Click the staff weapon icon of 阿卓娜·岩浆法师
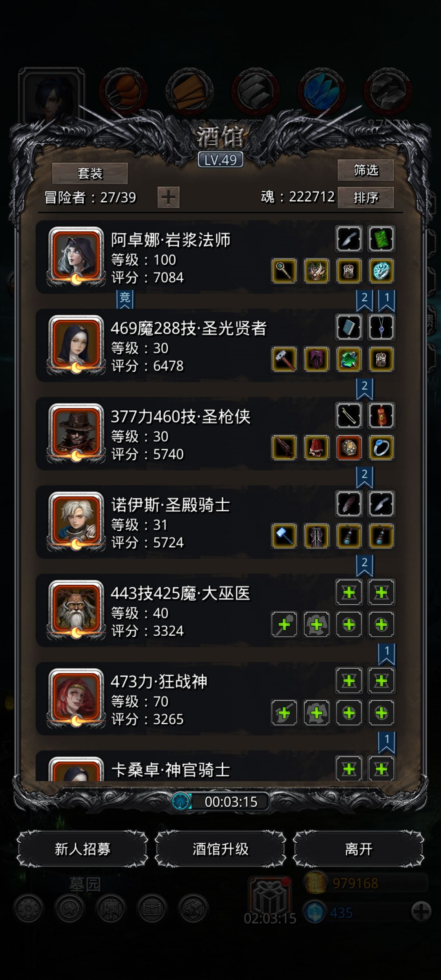441x980 pixels. 284,271
